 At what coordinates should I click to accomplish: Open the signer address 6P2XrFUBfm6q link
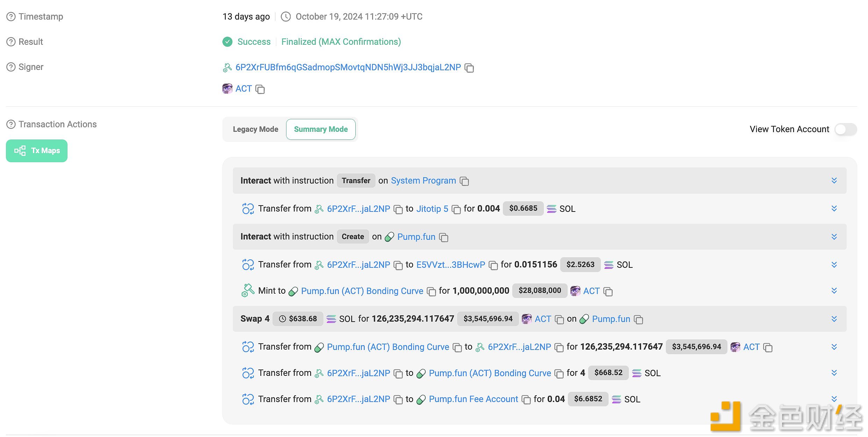[x=348, y=67]
